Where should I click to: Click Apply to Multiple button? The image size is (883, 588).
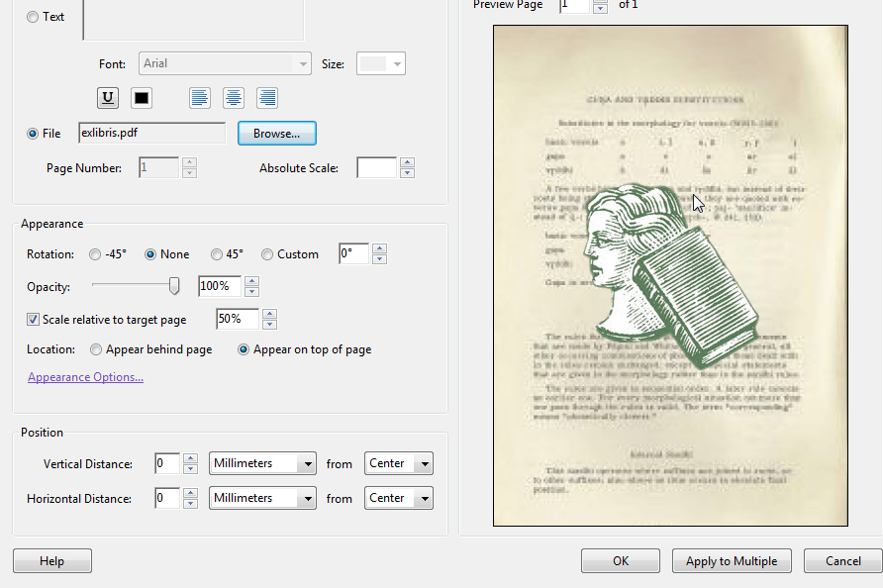(732, 561)
